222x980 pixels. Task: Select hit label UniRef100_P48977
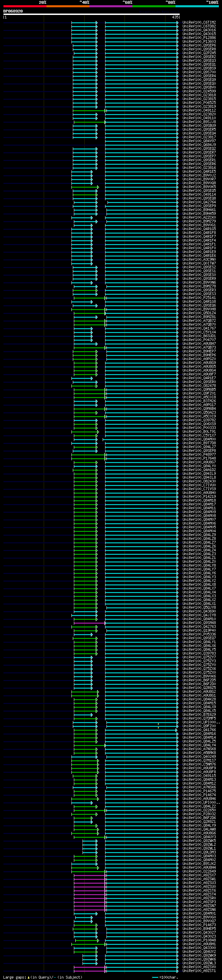tap(199, 455)
